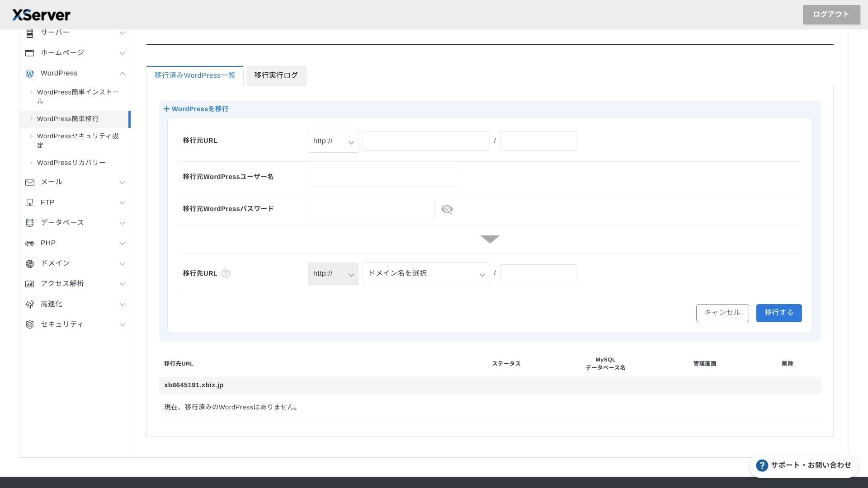
Task: Click the access analytics chart icon
Action: pyautogui.click(x=30, y=284)
